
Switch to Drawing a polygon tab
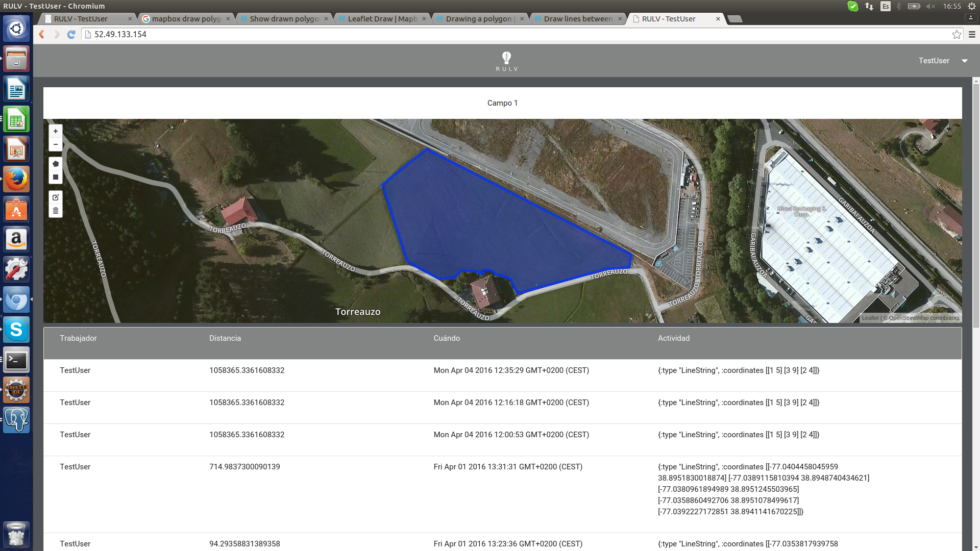point(480,19)
